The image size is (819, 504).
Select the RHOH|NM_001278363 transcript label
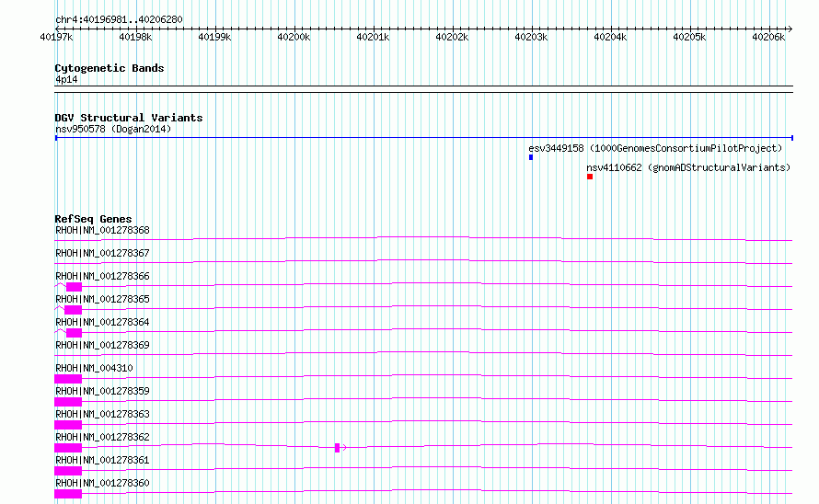[102, 414]
